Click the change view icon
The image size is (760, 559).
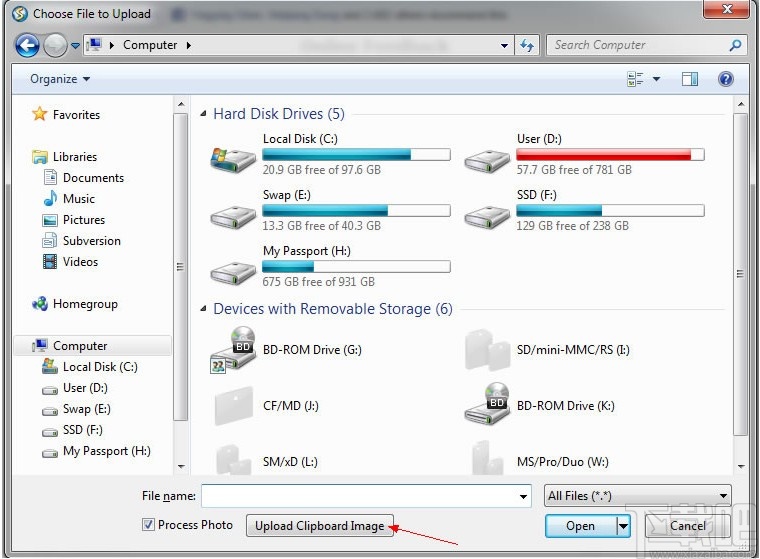635,79
